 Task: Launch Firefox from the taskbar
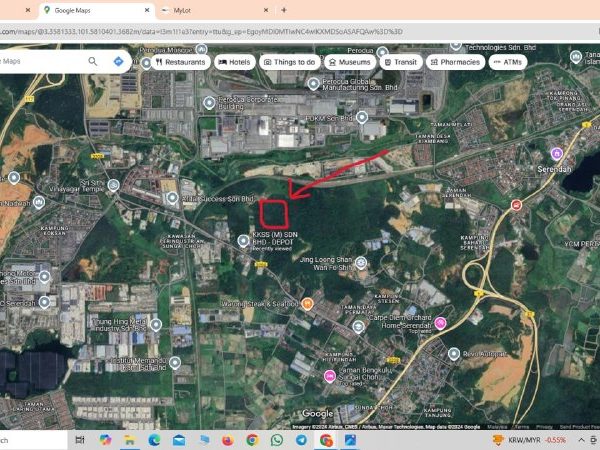(228, 440)
